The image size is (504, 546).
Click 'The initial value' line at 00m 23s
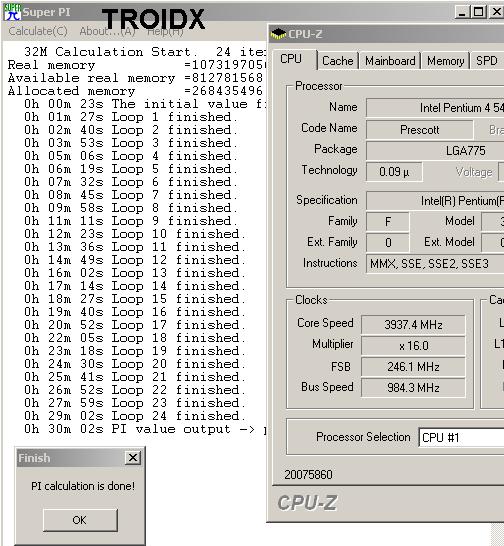coord(145,104)
